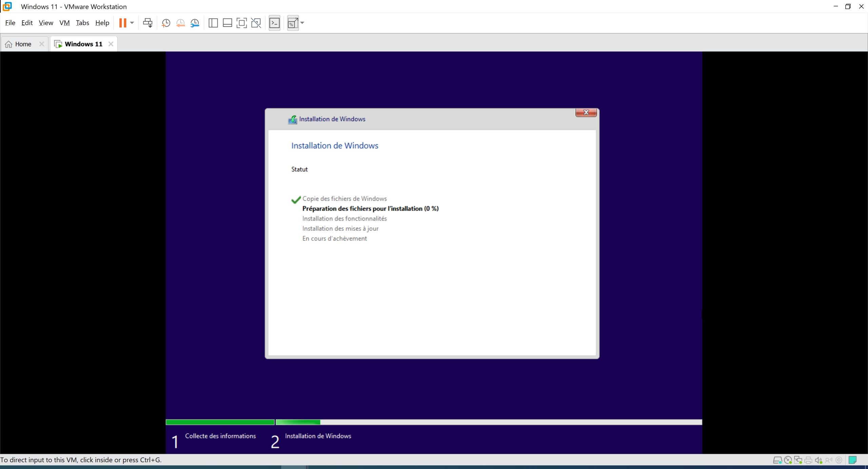The width and height of the screenshot is (868, 469).
Task: Click Send Ctrl+Alt+Del toolbar icon
Action: tap(147, 23)
